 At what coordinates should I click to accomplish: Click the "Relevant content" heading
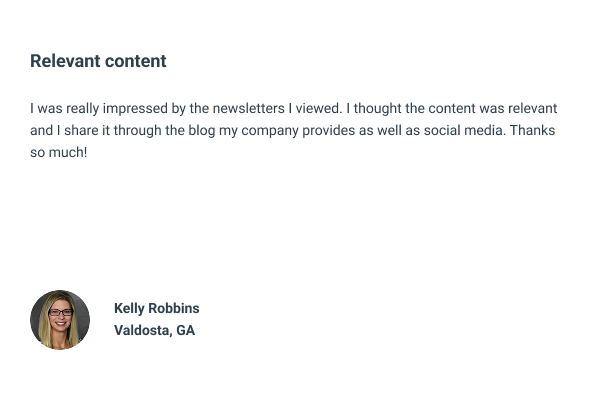[x=98, y=61]
